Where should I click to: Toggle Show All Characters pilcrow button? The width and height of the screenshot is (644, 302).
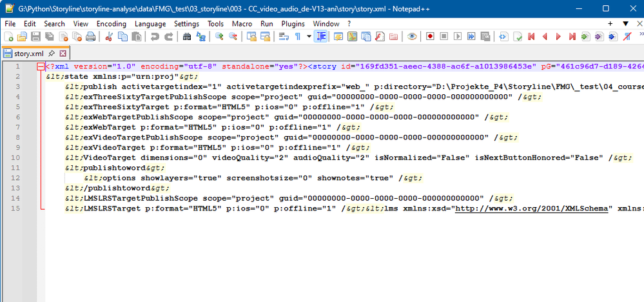(x=298, y=37)
